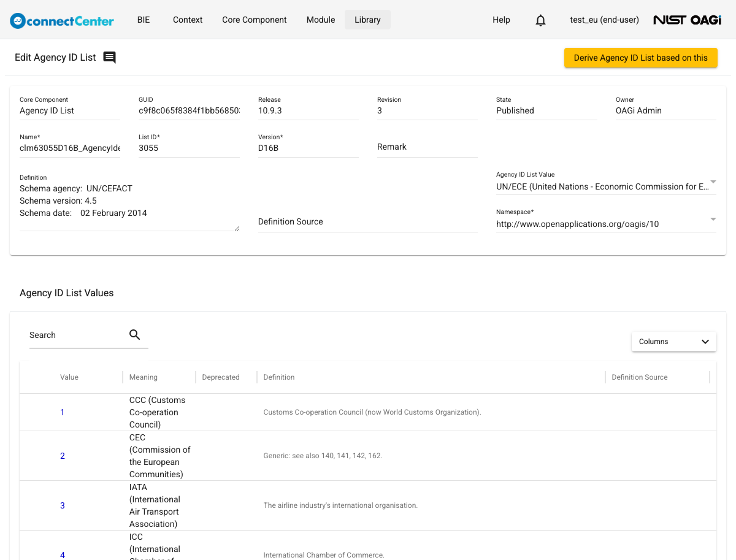Click 'International Chamber of Commerce.' definition

coord(324,555)
